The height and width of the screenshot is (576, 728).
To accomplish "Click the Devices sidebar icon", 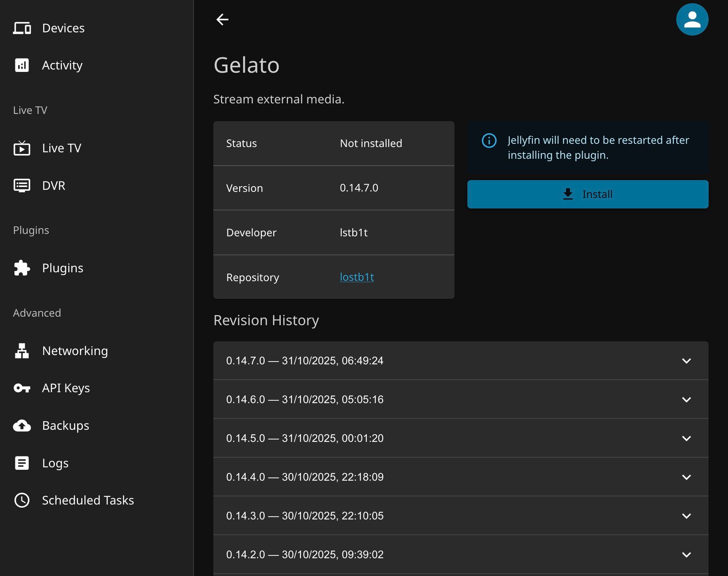I will coord(22,28).
